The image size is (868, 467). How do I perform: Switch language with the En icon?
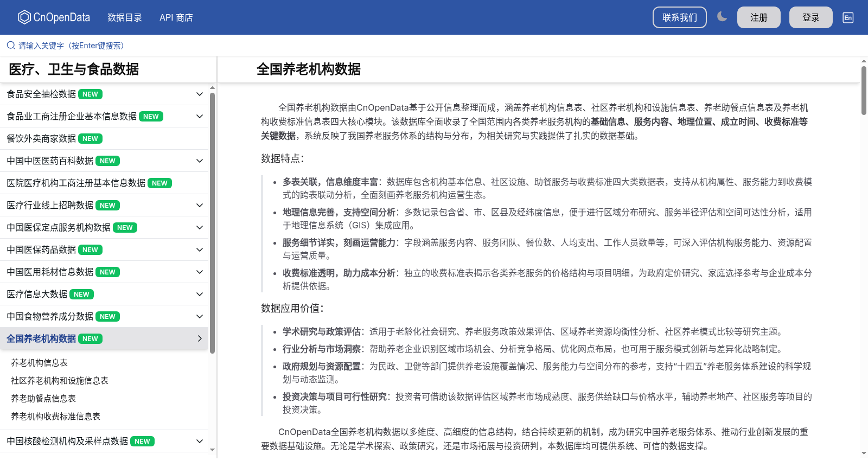pos(848,17)
